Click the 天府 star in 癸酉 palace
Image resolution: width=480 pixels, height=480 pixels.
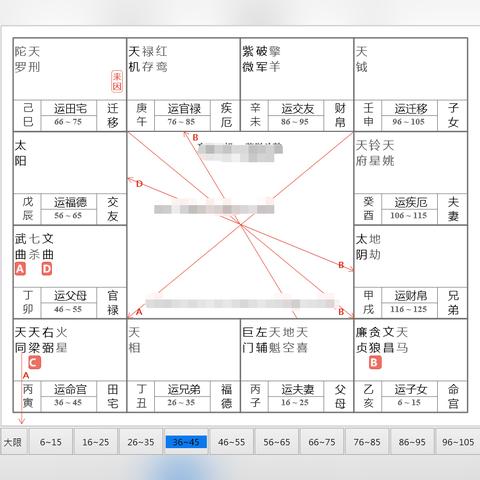[x=362, y=153]
